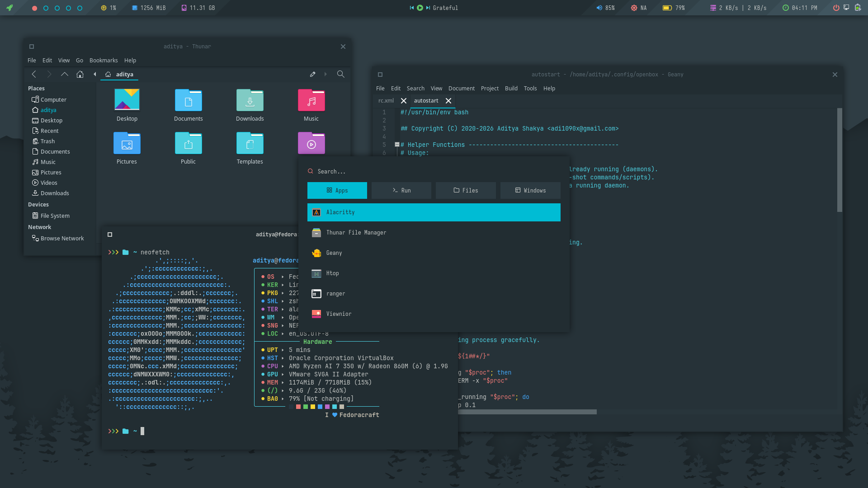Click the display tray icon in top bar
The image size is (868, 488).
tap(846, 8)
